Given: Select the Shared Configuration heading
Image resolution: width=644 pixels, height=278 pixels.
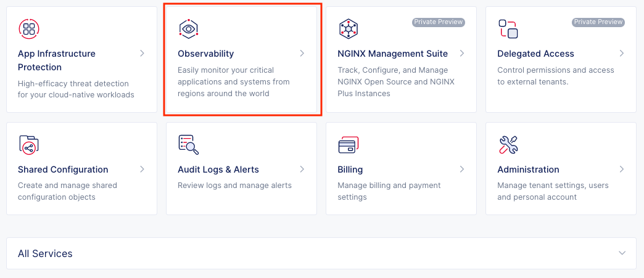Looking at the screenshot, I should (63, 170).
